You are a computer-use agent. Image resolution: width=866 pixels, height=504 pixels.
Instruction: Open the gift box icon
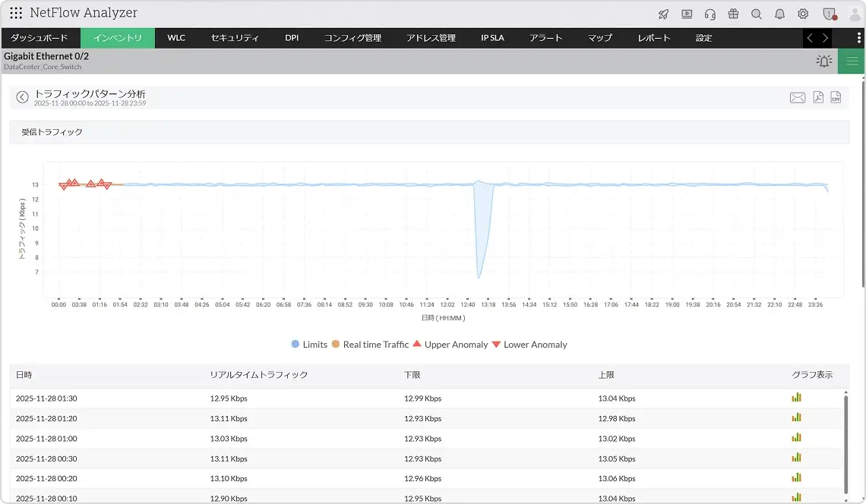coord(734,14)
